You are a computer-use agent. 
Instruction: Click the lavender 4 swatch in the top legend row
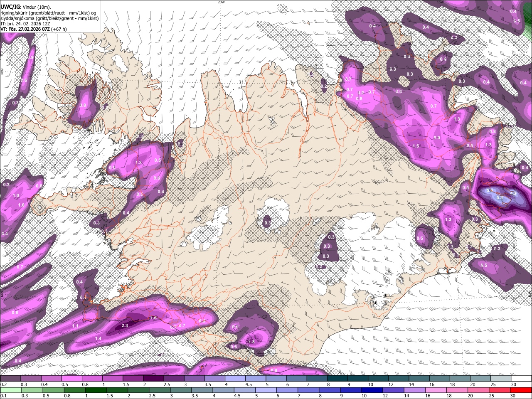235,379
